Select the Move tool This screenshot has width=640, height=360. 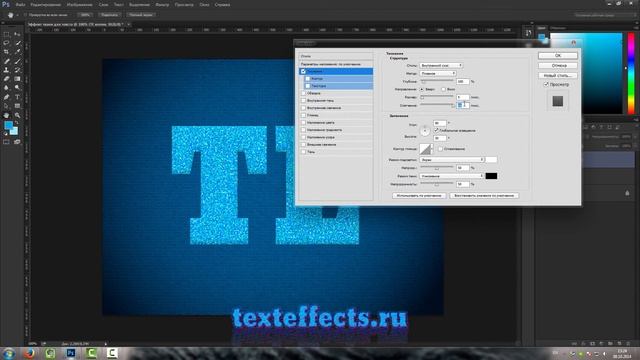17,34
